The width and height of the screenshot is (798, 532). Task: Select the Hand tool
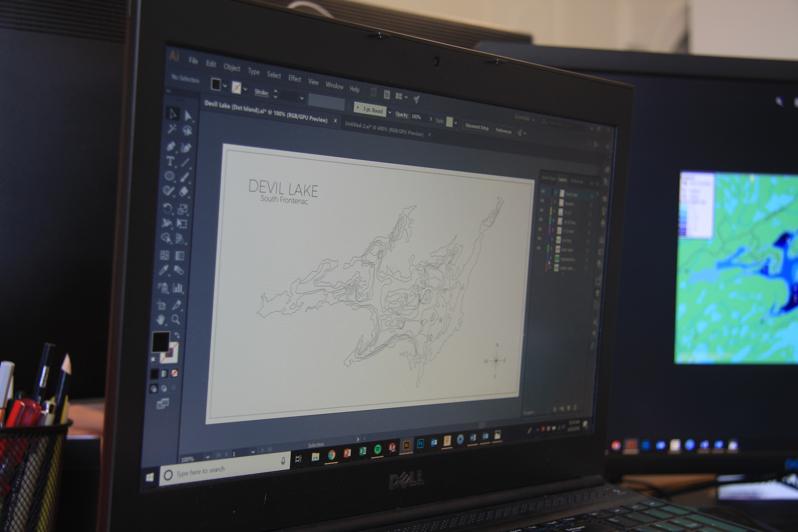point(161,319)
